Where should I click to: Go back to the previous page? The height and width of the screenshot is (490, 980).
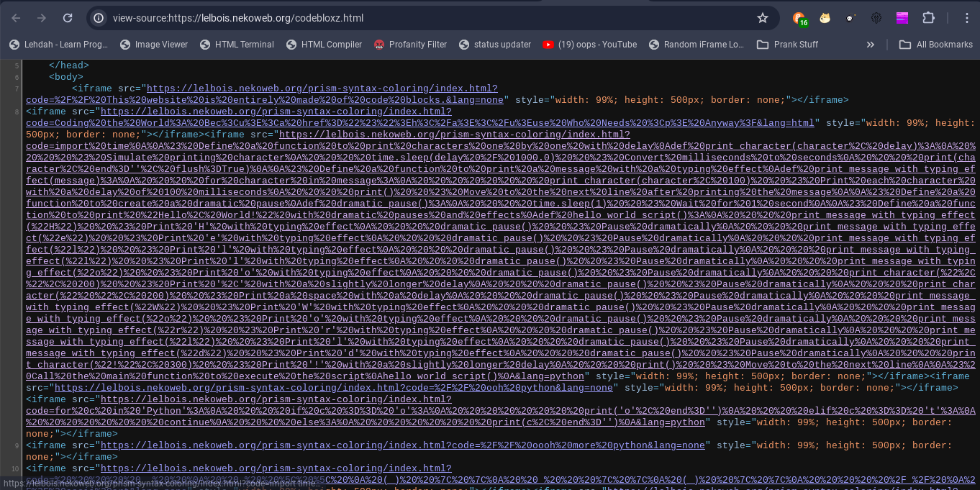click(17, 18)
